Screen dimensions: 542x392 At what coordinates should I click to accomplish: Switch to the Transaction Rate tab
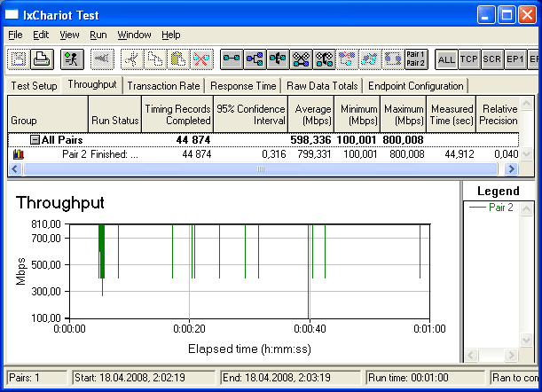163,86
